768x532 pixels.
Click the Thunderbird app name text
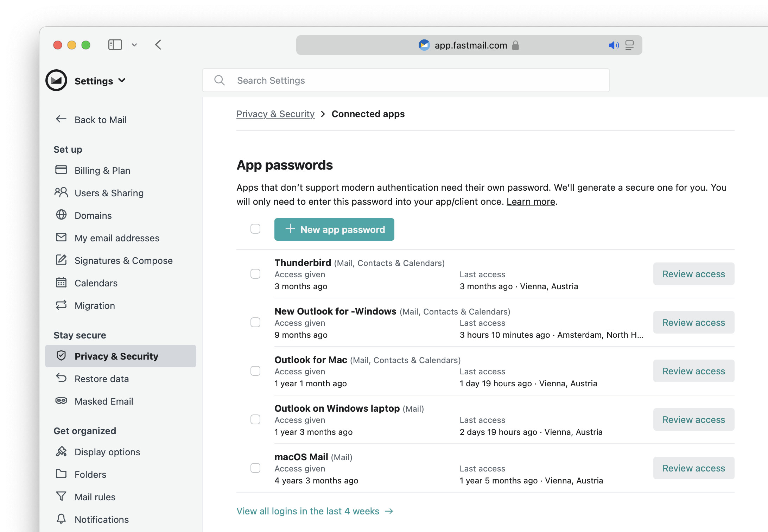click(303, 262)
